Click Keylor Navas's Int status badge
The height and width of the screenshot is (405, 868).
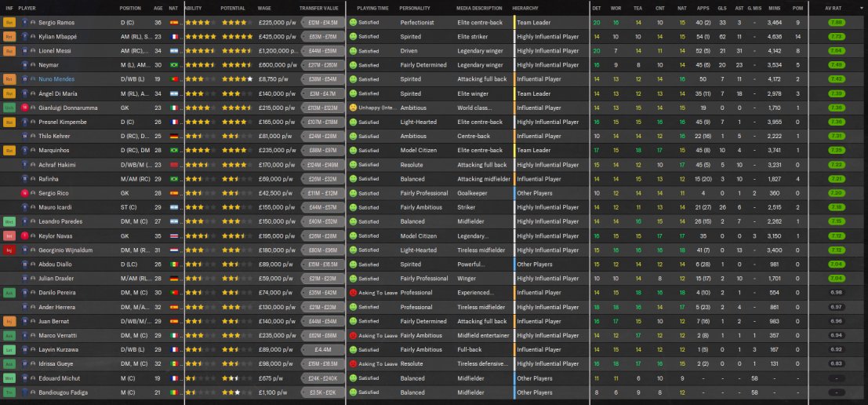pos(9,236)
